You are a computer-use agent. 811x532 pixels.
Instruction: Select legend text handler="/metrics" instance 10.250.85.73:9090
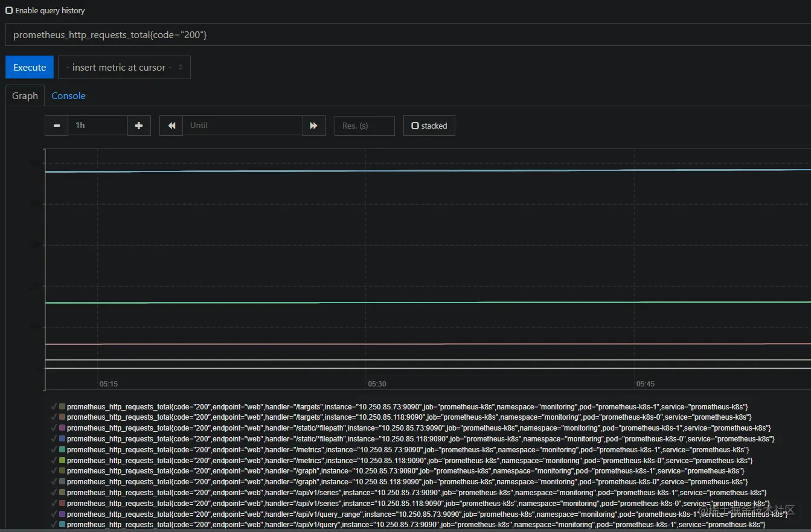click(x=408, y=450)
